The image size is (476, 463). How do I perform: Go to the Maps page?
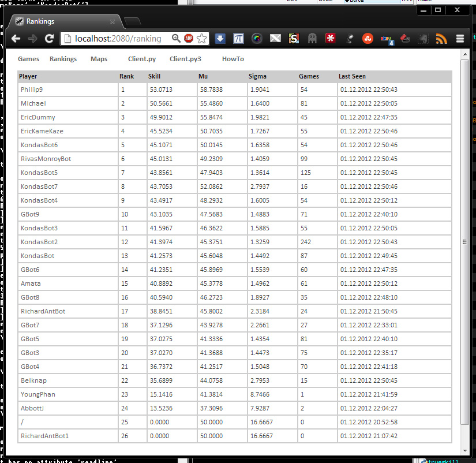click(99, 59)
